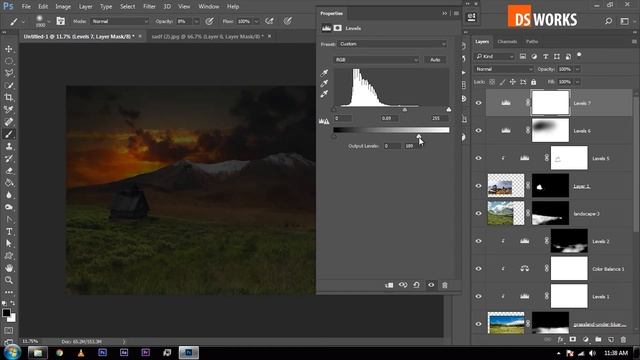Click the input midtone slider handle
The height and width of the screenshot is (360, 640).
[x=404, y=110]
